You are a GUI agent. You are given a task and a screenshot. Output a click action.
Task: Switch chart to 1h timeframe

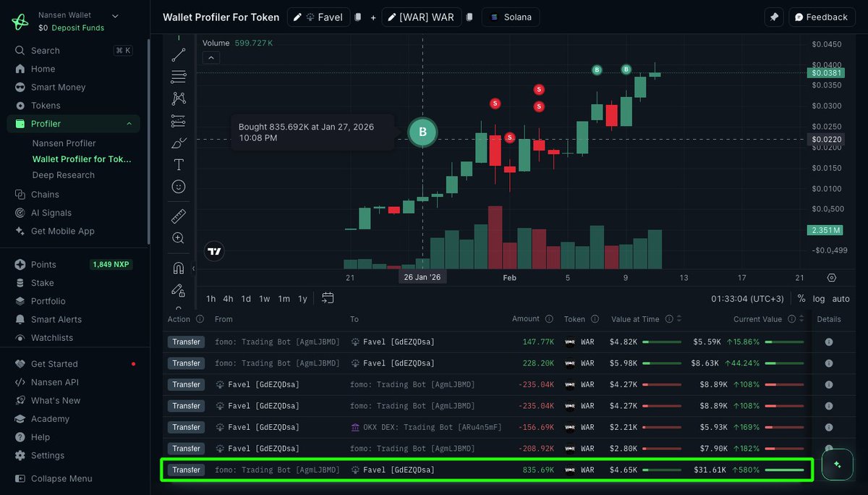pos(210,299)
